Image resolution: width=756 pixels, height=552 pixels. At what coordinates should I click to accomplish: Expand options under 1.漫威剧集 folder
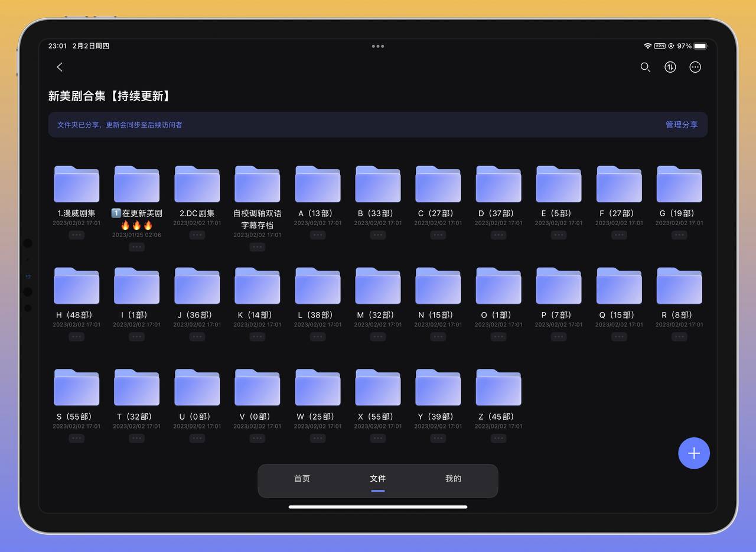point(77,235)
